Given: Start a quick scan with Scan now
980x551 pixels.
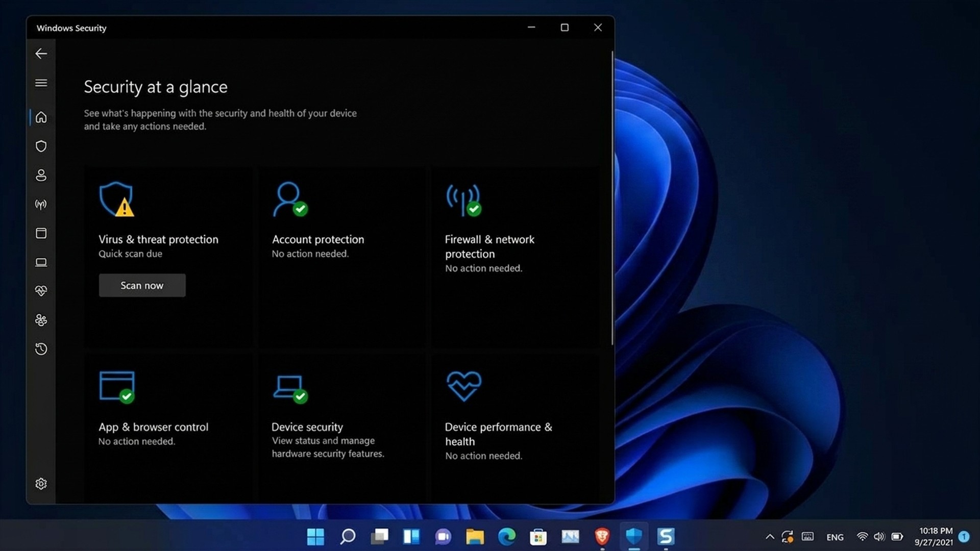Looking at the screenshot, I should (x=142, y=286).
